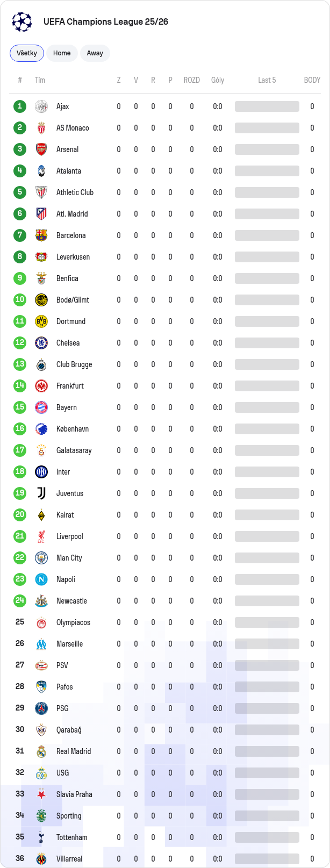Click the Dortmund BVB crest
330x868 pixels.
41,321
